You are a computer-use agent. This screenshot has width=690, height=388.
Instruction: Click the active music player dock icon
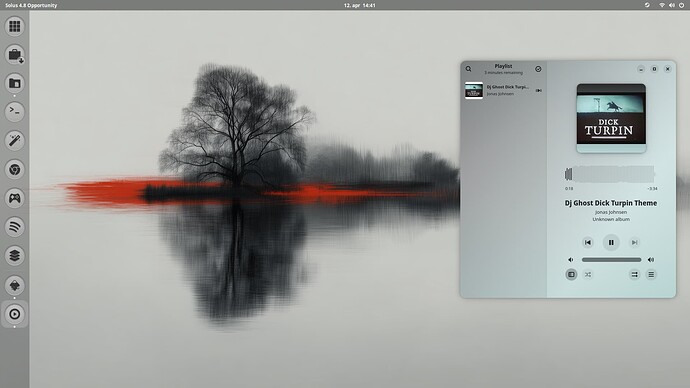tap(15, 314)
